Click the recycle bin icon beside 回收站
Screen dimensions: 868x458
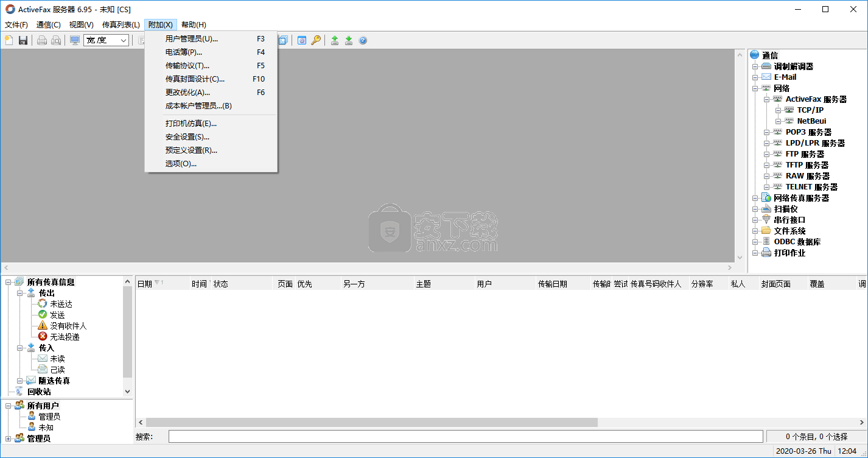point(19,392)
